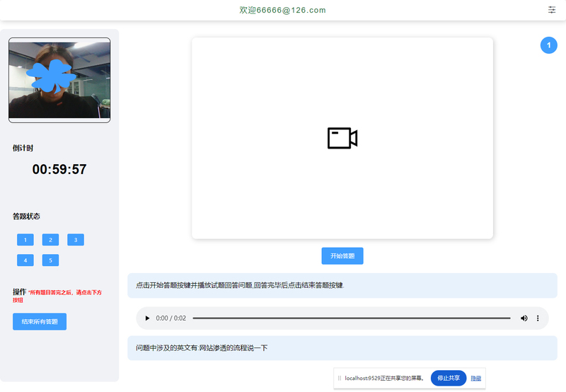Screen dimensions: 566x392
Task: Click the 倒计时 label
Action: [x=23, y=148]
